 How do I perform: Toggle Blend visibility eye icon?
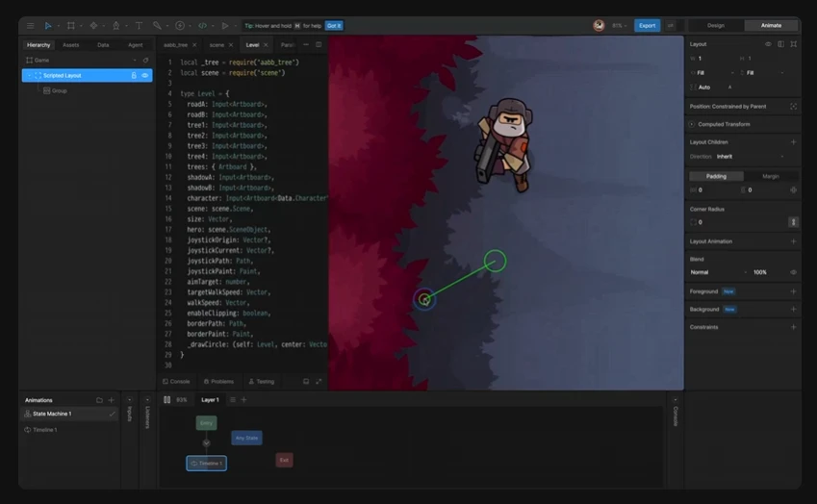(x=793, y=272)
